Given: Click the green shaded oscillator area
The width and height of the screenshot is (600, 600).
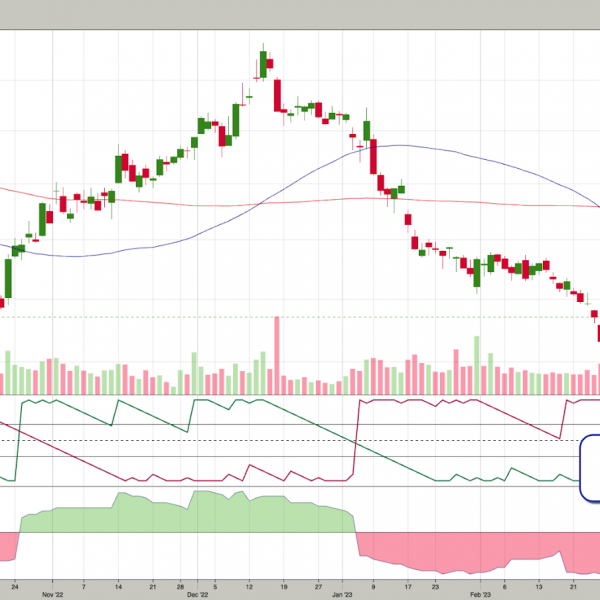Looking at the screenshot, I should tap(188, 515).
